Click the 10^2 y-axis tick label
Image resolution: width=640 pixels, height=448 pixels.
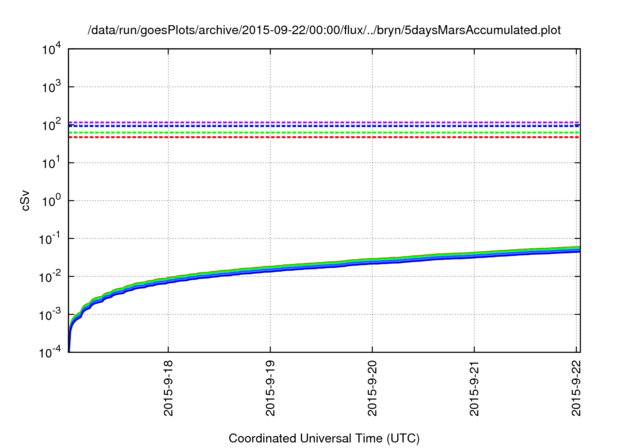pos(52,125)
